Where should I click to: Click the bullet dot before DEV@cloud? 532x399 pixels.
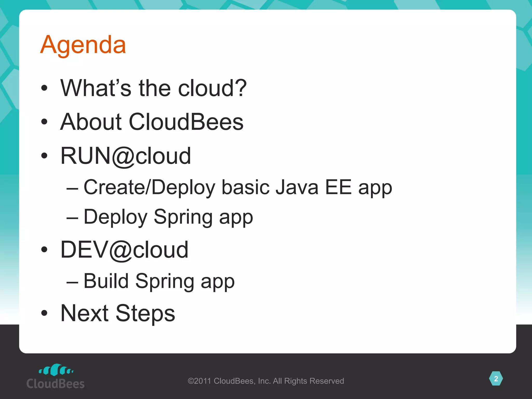[x=44, y=250]
